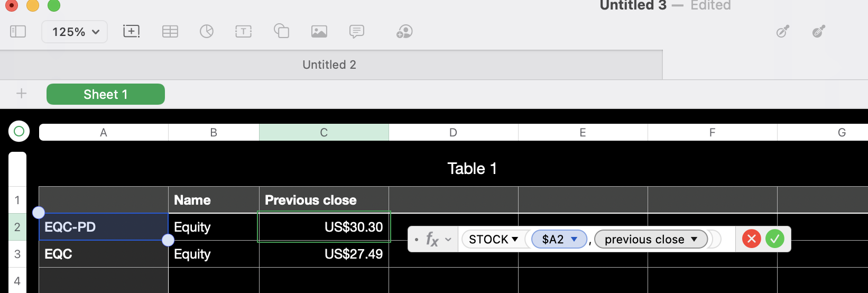Insert a table from toolbar
Image resolution: width=868 pixels, height=293 pixels.
pyautogui.click(x=170, y=32)
